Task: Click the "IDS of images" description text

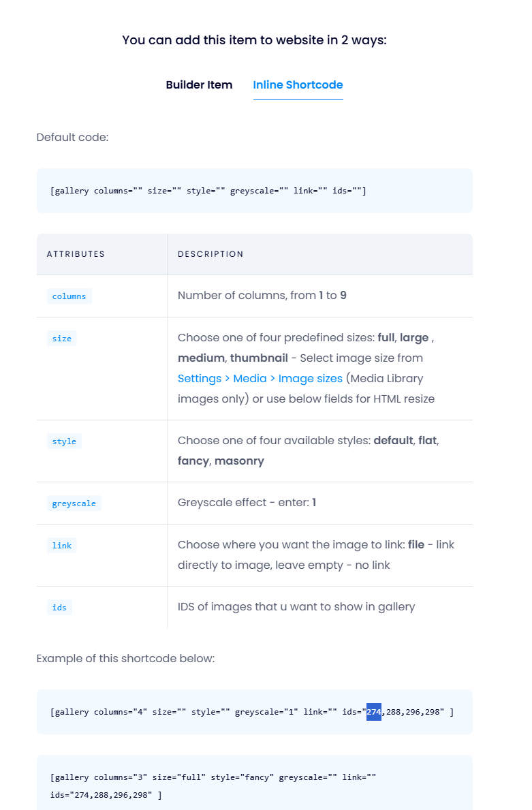Action: 296,606
